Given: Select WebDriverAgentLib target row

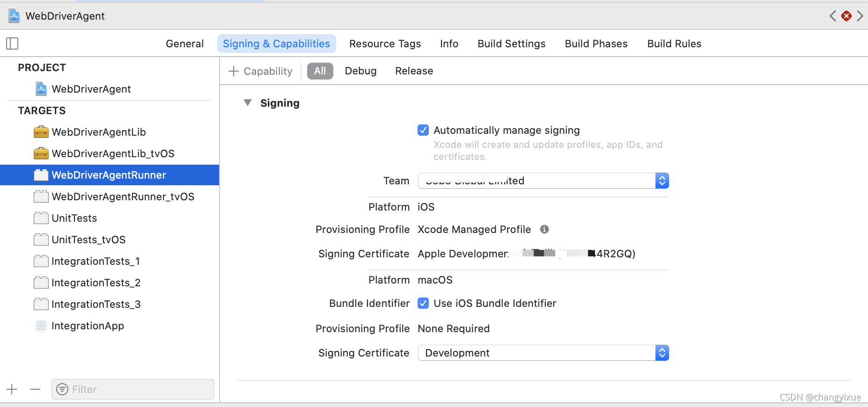Looking at the screenshot, I should coord(110,132).
